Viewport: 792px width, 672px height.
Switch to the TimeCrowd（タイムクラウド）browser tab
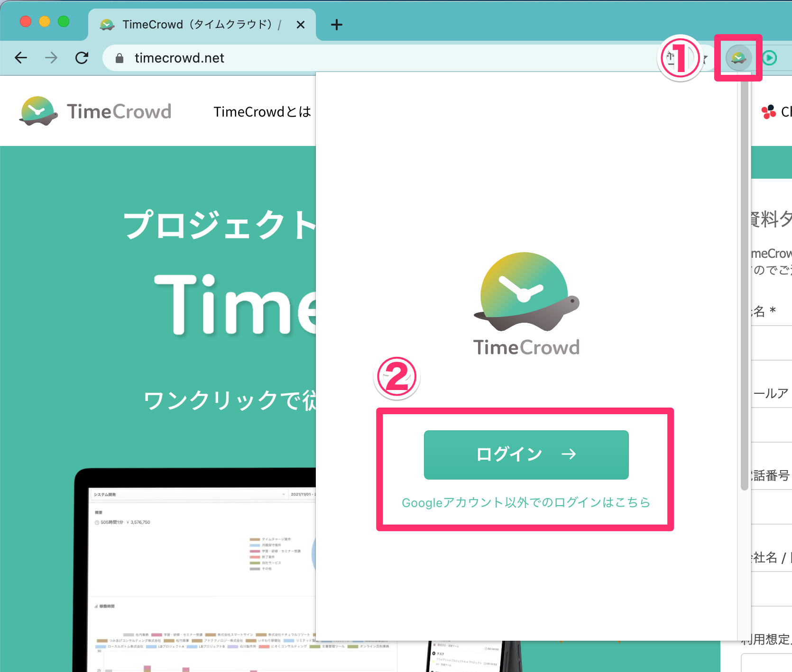pyautogui.click(x=199, y=25)
